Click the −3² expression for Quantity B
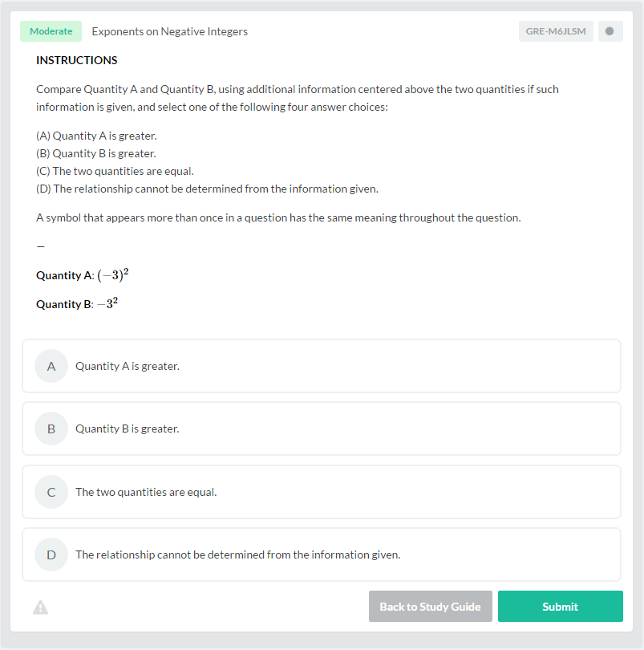Viewport: 644px width, 650px height. coord(107,304)
